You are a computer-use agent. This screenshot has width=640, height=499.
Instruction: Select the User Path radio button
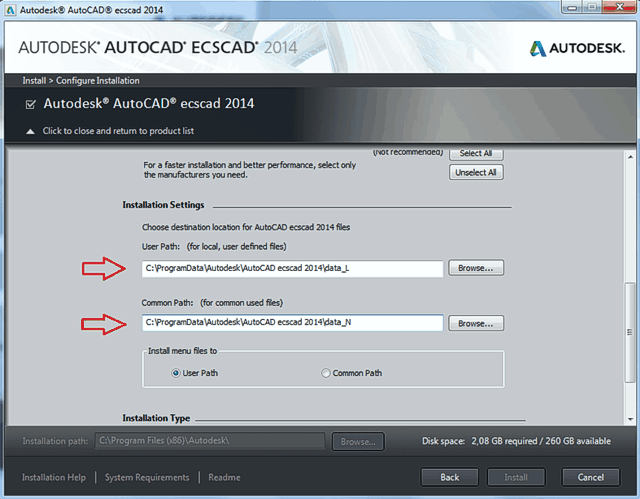[176, 373]
